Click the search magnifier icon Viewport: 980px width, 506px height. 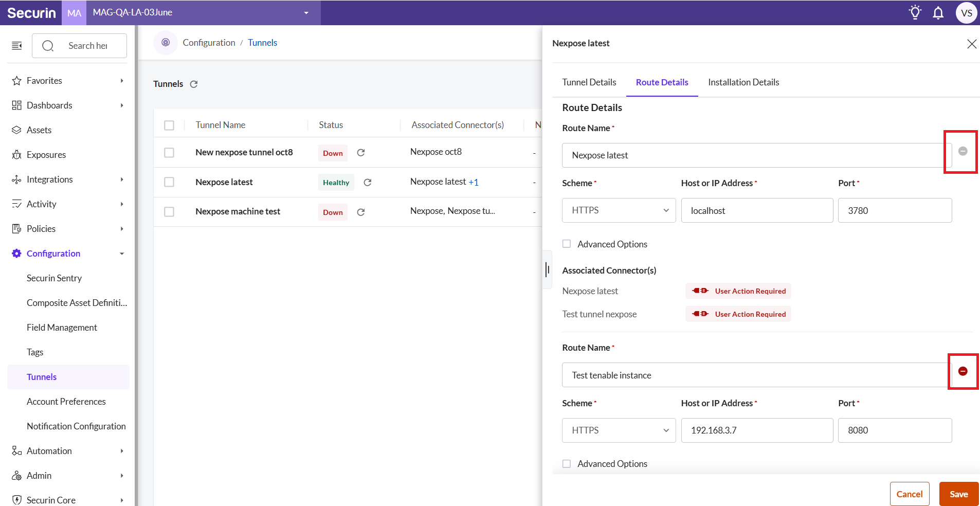pyautogui.click(x=48, y=46)
